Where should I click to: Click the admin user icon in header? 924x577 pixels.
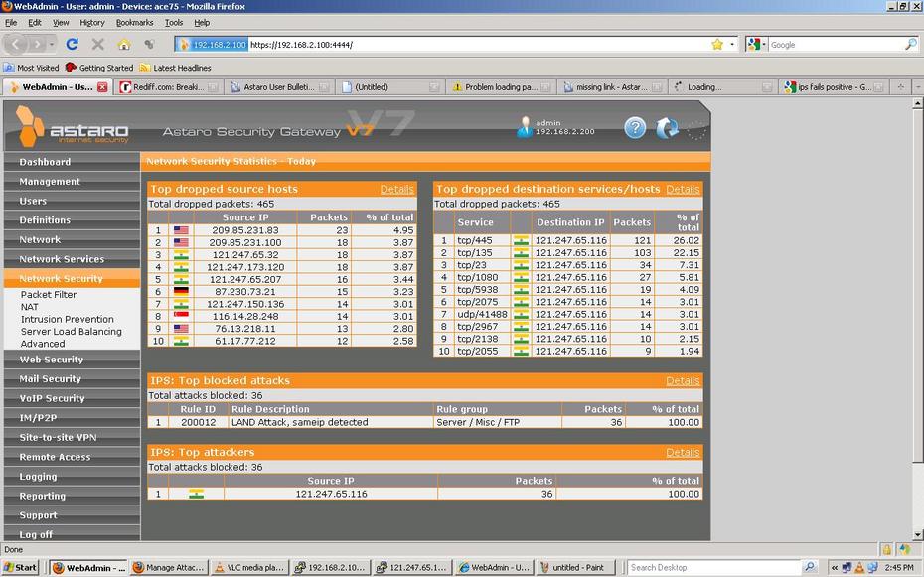(x=524, y=127)
